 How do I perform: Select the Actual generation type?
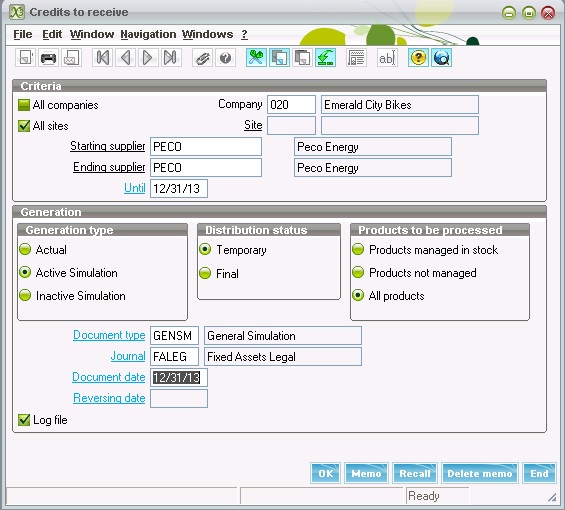pyautogui.click(x=25, y=249)
